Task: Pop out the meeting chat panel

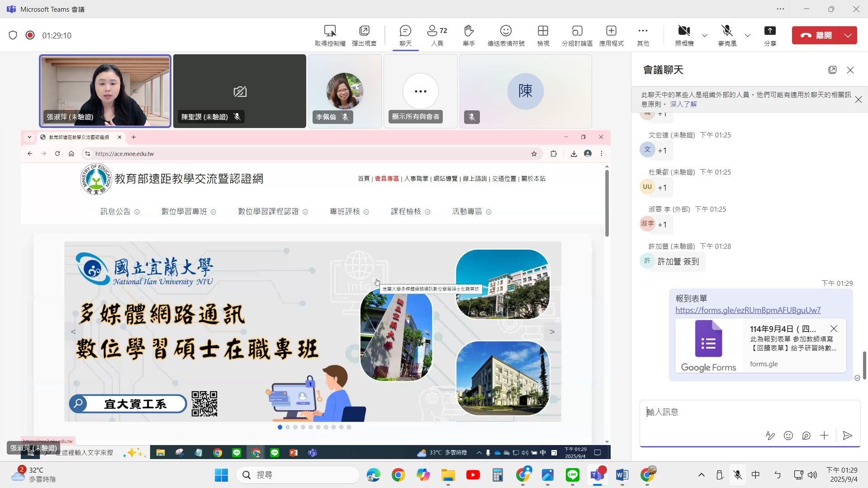Action: click(x=832, y=70)
